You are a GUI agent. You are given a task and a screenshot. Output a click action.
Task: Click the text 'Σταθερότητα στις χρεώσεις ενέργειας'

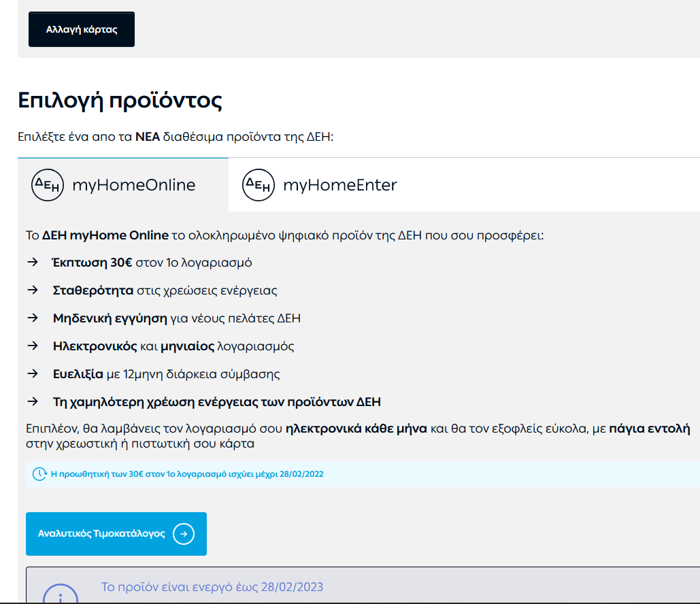pyautogui.click(x=165, y=290)
